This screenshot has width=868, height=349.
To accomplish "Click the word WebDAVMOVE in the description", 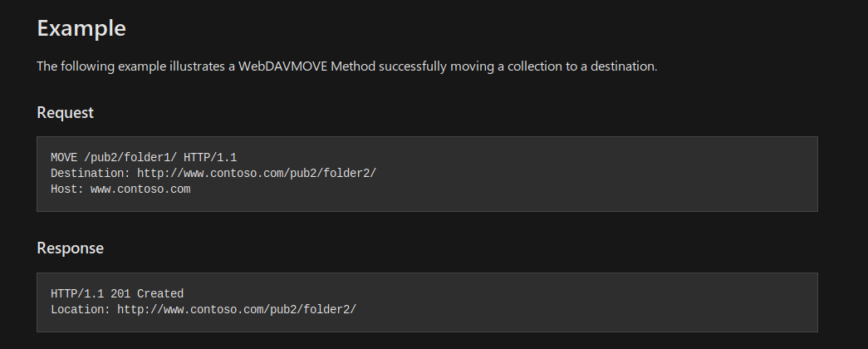I will [283, 66].
